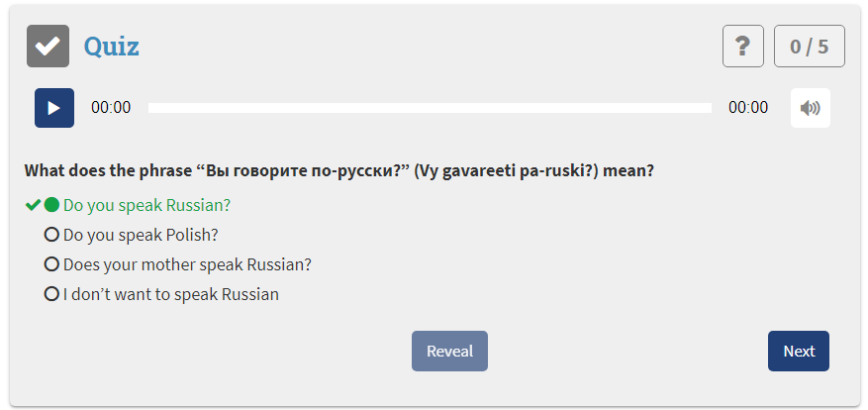Image resolution: width=868 pixels, height=410 pixels.
Task: Click the "I don't want to speak Russian" answer text
Action: [x=171, y=294]
